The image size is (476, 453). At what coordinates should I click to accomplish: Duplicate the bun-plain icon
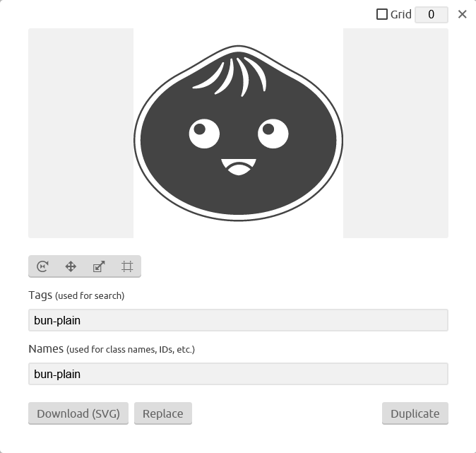pos(415,413)
